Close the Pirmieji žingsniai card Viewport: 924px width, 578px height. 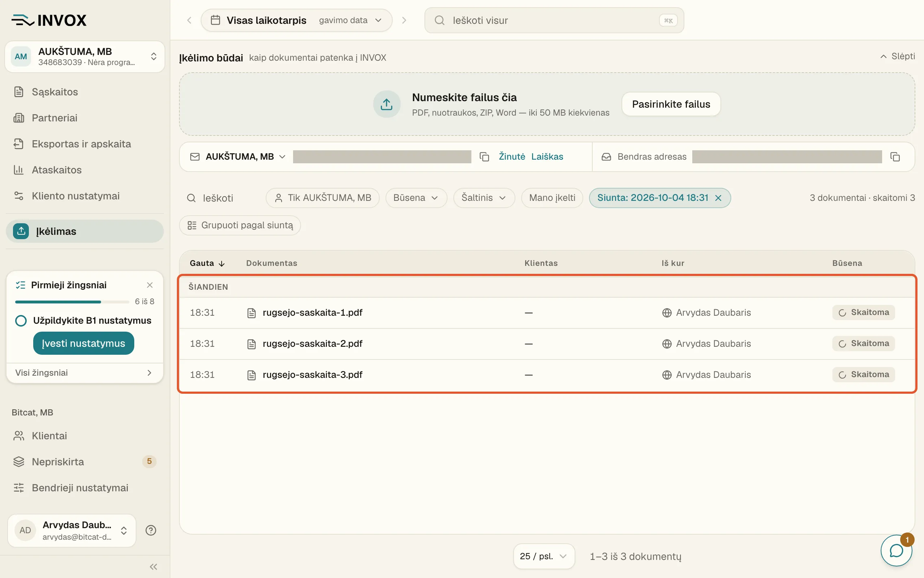(x=150, y=285)
